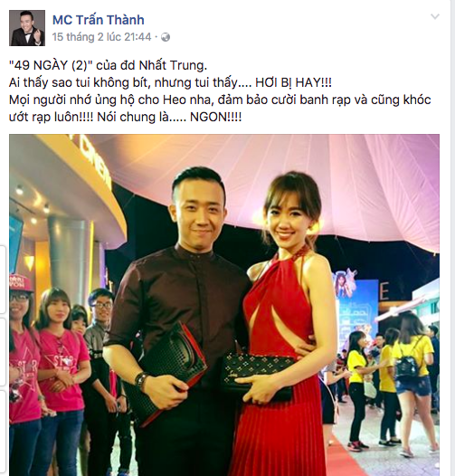Expand the post options chevron
The image size is (455, 476).
435,16
